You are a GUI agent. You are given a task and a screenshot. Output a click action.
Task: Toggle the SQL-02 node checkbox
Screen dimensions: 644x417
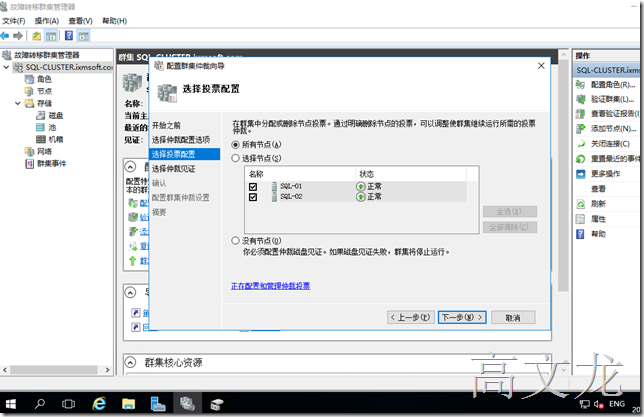click(x=253, y=197)
